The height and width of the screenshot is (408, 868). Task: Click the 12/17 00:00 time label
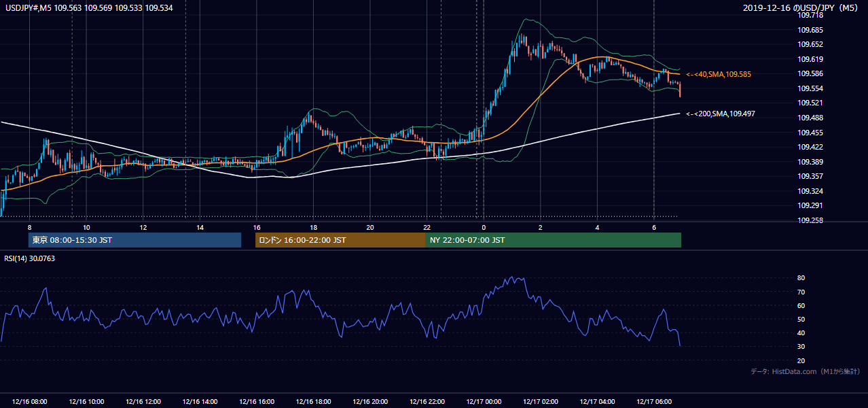[x=484, y=402]
